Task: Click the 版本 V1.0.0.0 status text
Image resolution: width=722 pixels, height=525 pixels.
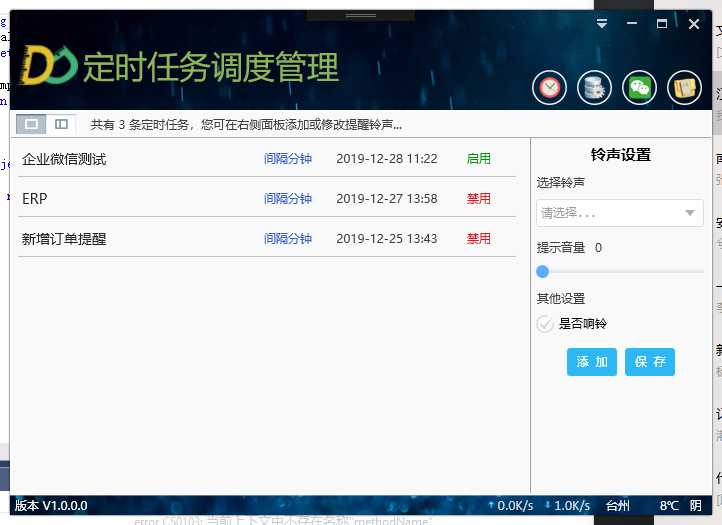Action: pyautogui.click(x=51, y=506)
